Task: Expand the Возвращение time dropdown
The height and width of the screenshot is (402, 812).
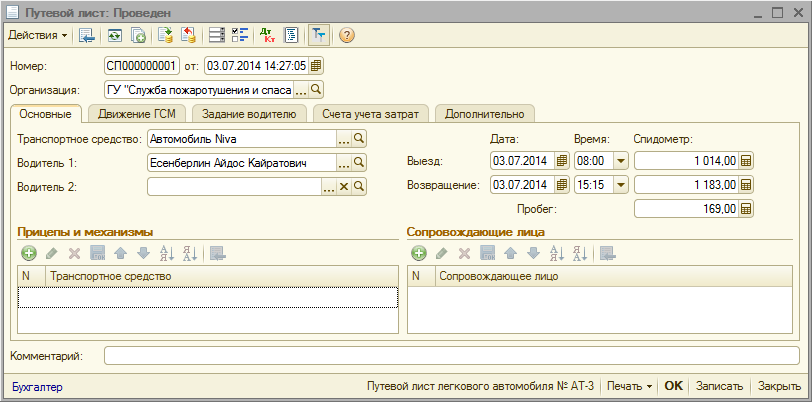Action: [x=620, y=185]
